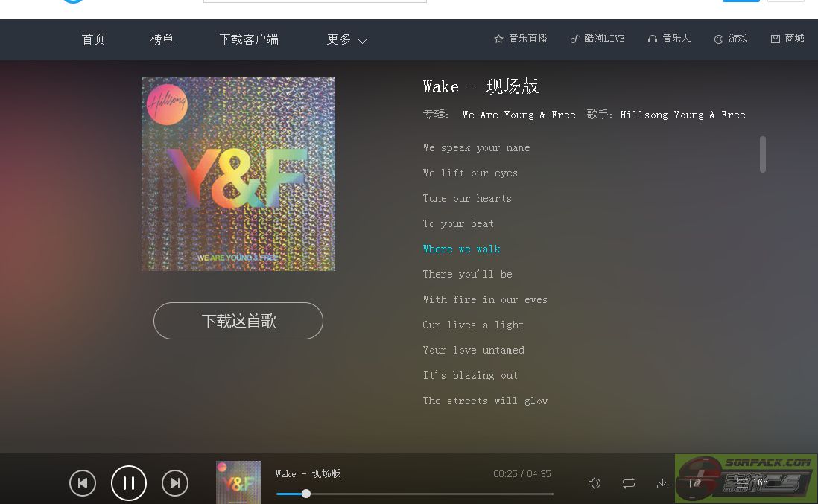Open 音乐直播 with star icon

[x=520, y=39]
